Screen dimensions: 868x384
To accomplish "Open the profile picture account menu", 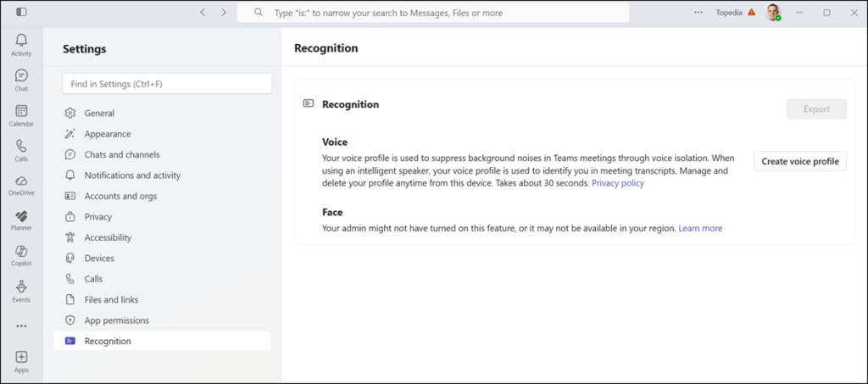I will click(x=773, y=12).
